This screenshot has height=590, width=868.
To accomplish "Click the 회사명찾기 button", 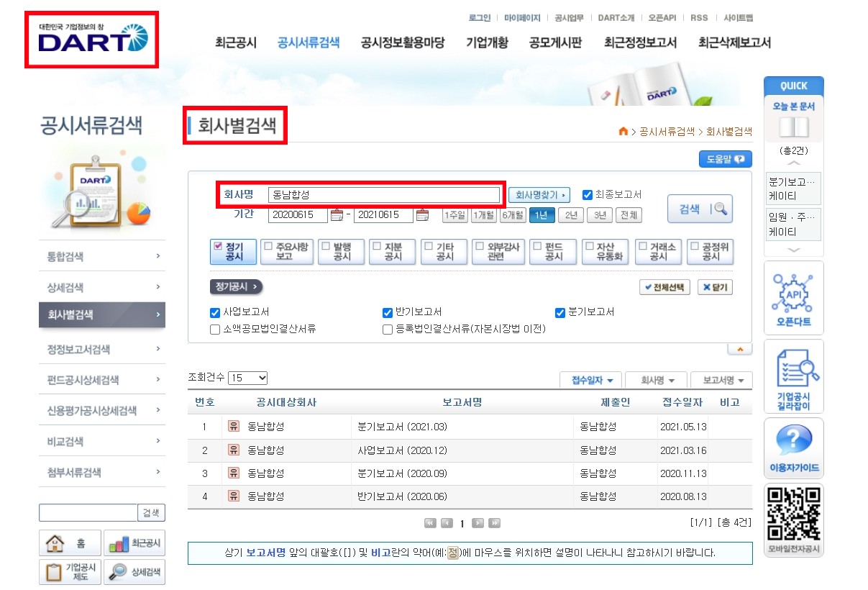I will point(539,195).
